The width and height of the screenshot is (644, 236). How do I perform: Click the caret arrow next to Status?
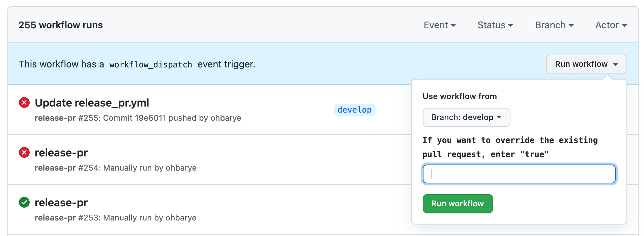pyautogui.click(x=510, y=26)
